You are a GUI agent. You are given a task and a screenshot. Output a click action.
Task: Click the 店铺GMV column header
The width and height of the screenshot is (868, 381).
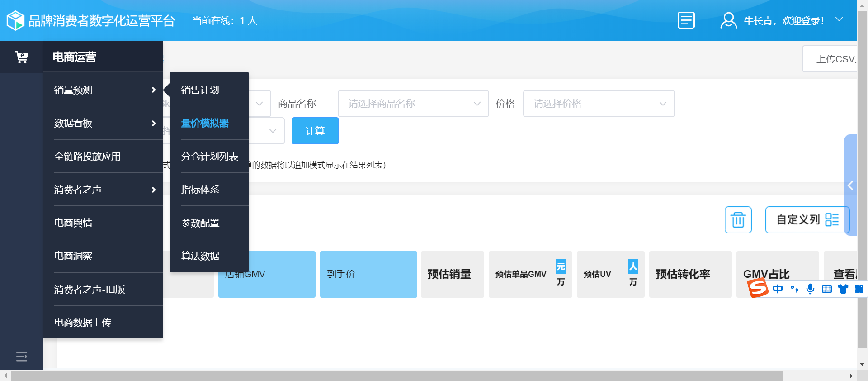[x=267, y=274]
